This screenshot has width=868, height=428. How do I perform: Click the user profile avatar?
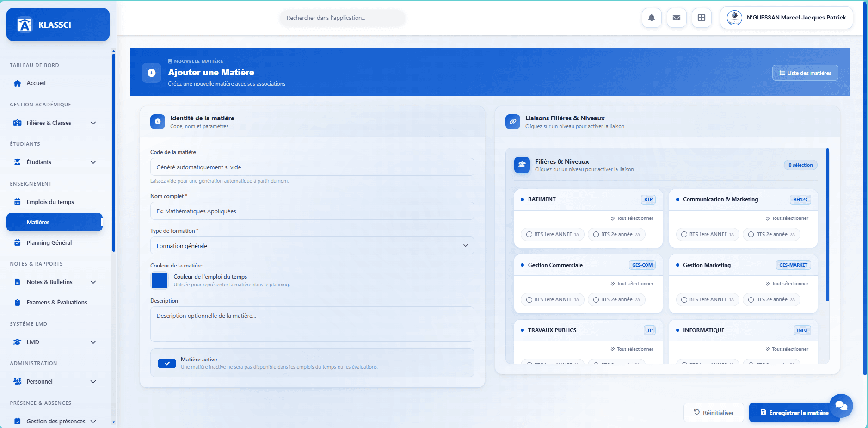tap(734, 18)
